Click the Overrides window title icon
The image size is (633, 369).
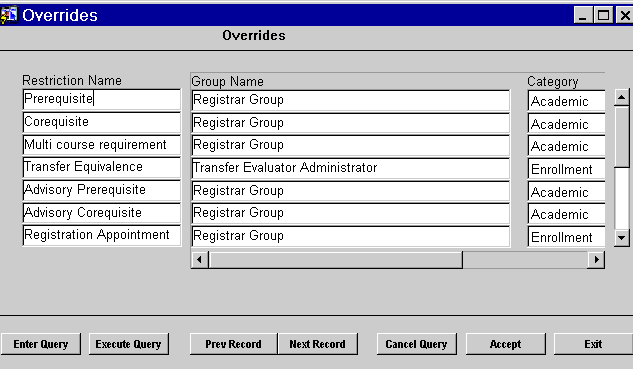coord(9,15)
